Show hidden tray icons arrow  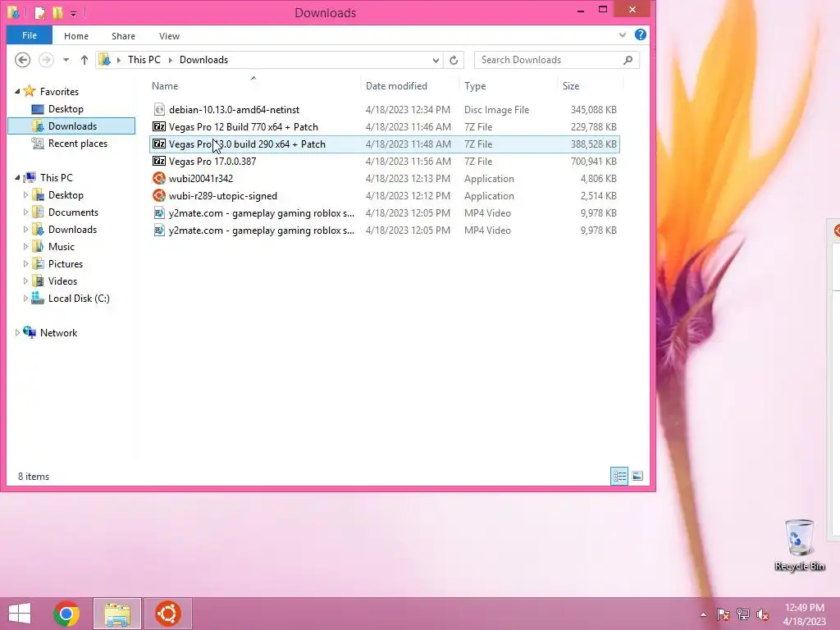pyautogui.click(x=703, y=614)
